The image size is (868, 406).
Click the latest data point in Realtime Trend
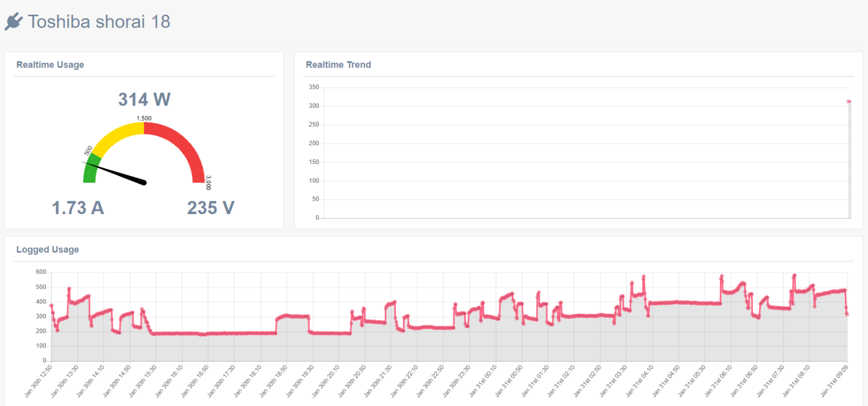[x=848, y=101]
